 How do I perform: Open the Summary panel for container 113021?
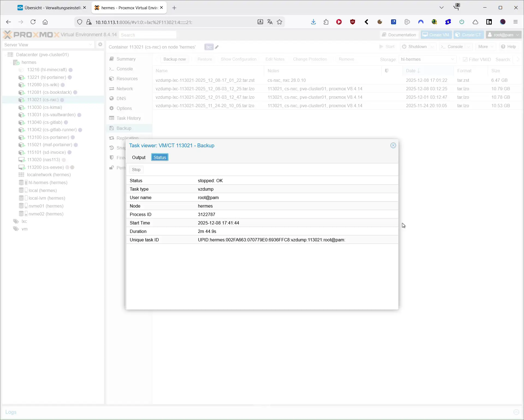pyautogui.click(x=126, y=59)
